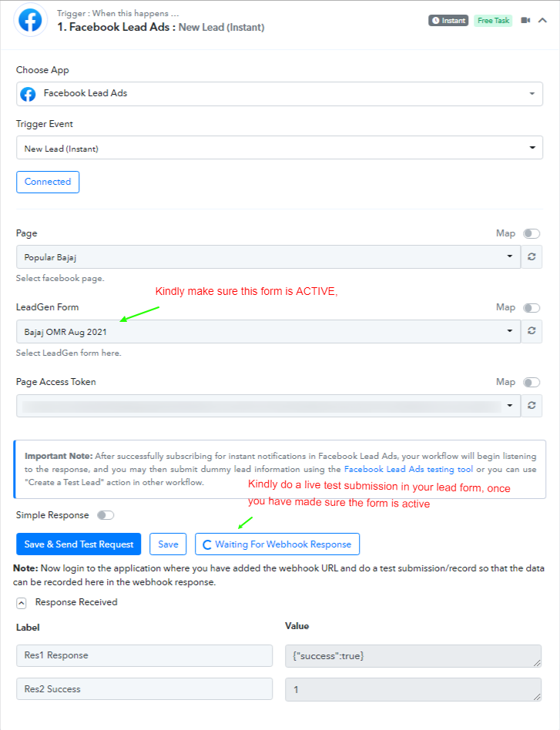The width and height of the screenshot is (560, 730).
Task: Click the Facebook logo in trigger header
Action: click(x=30, y=21)
